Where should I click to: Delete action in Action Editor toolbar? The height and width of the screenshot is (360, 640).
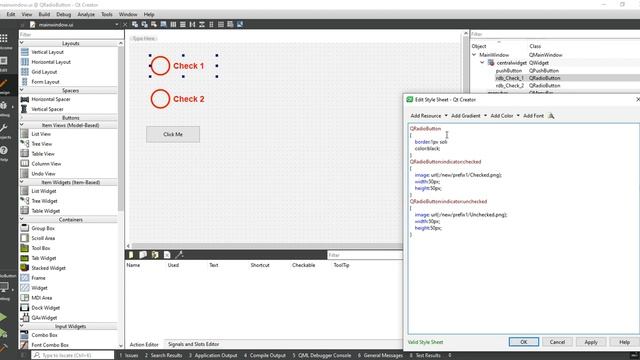click(167, 255)
